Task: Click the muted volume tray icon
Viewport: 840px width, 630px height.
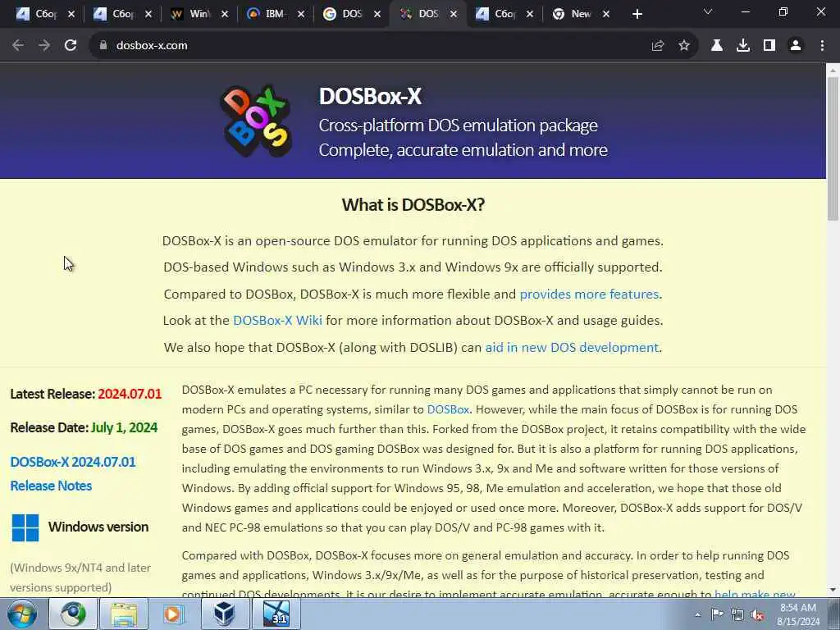Action: coord(757,615)
